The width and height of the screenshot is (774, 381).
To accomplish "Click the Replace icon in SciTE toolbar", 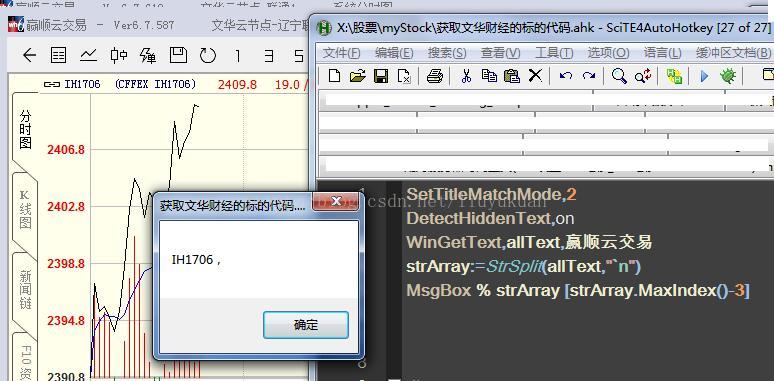I will (x=643, y=76).
